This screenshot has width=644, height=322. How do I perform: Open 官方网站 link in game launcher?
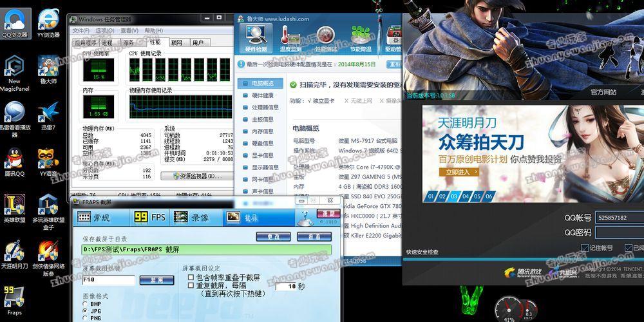coord(603,92)
